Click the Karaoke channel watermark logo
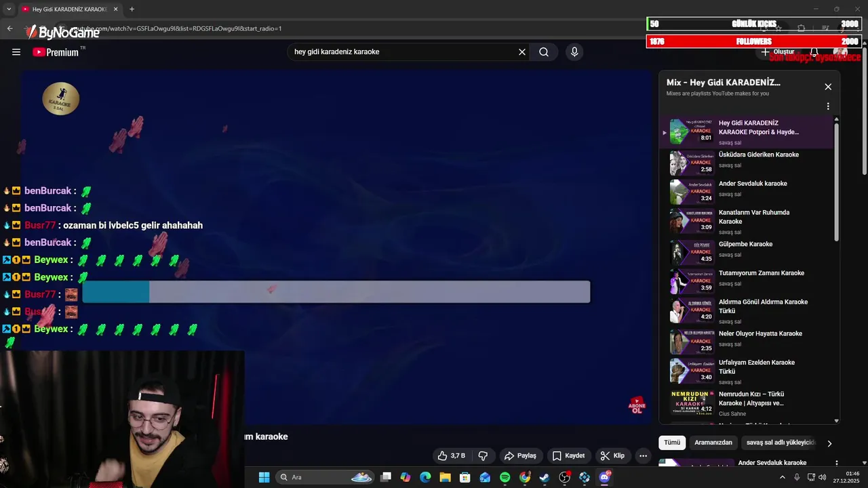The width and height of the screenshot is (868, 488). 61,99
